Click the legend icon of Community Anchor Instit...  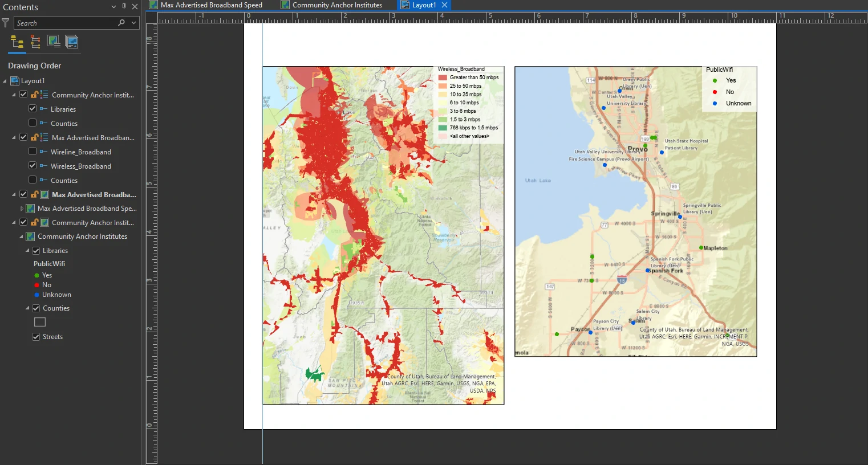44,95
